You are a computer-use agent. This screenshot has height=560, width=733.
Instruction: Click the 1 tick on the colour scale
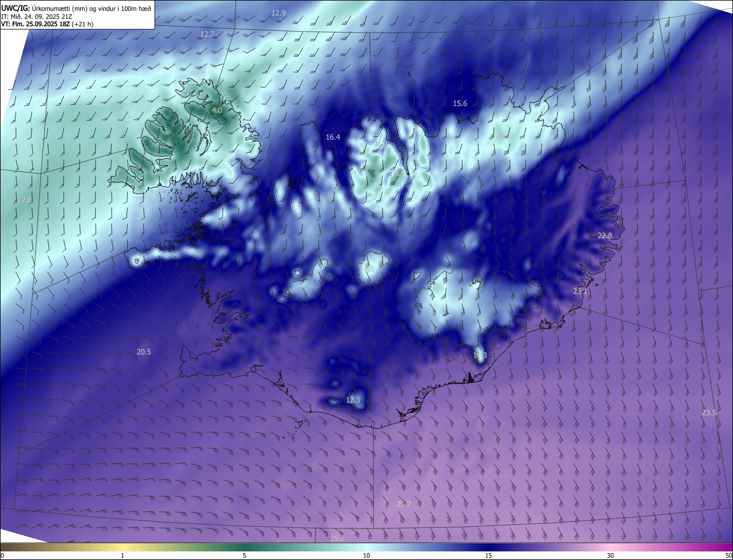click(123, 555)
